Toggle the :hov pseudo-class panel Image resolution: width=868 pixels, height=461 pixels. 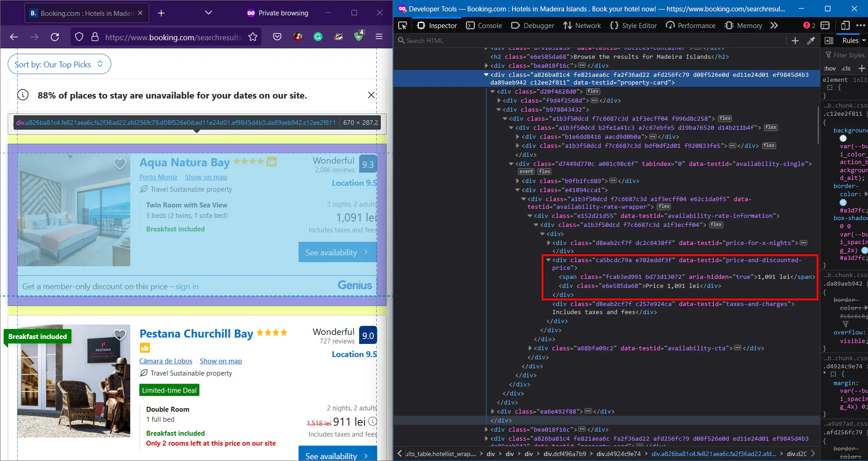pyautogui.click(x=830, y=68)
